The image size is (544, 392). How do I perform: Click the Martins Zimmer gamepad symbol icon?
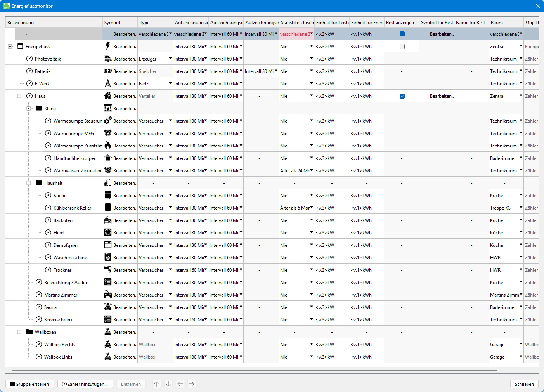point(108,295)
